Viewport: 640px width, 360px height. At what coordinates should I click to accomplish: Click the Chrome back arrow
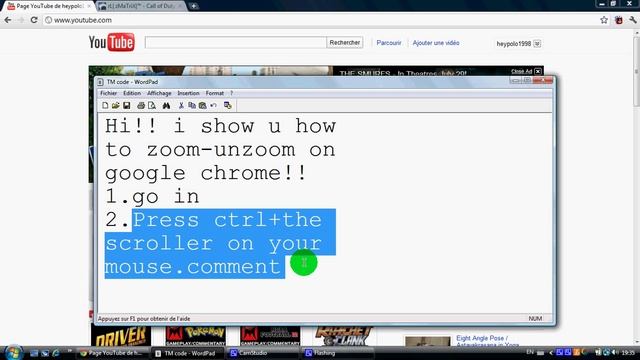(8, 20)
